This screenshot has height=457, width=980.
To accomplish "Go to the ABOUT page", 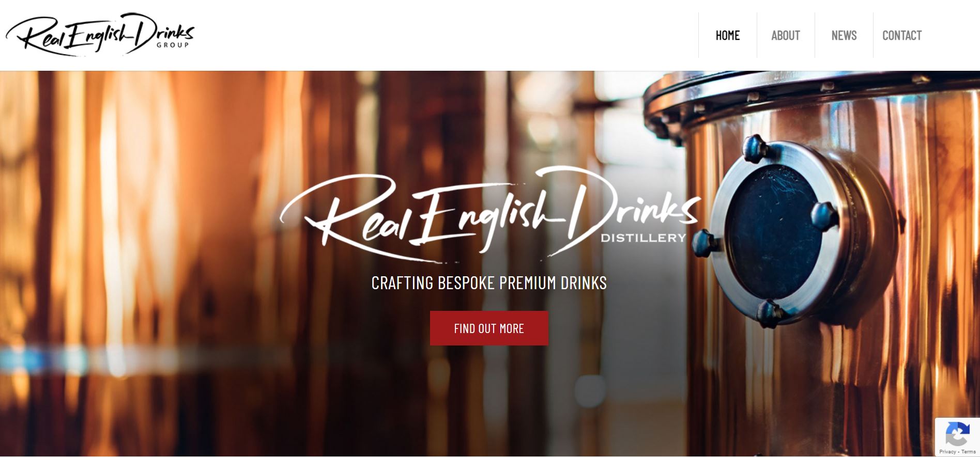I will [x=786, y=35].
